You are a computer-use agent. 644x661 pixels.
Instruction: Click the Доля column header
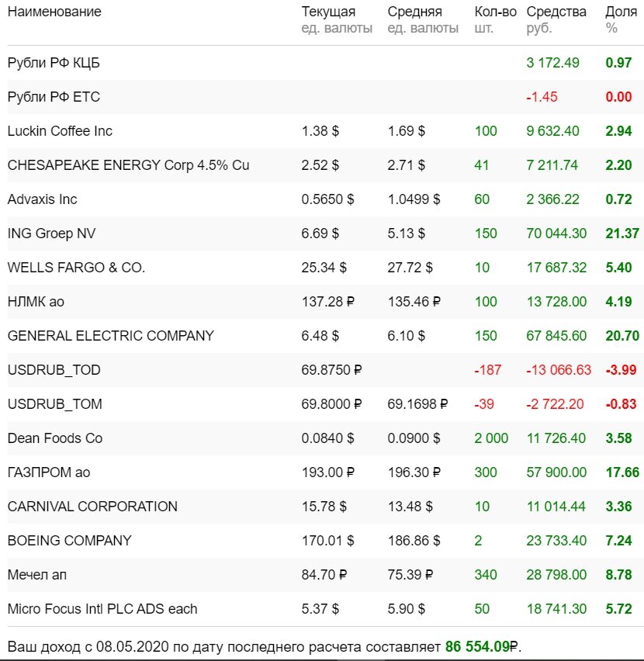point(621,12)
